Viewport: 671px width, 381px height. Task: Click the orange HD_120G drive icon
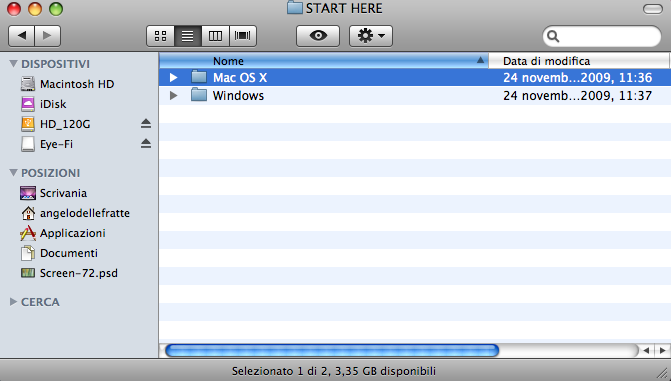[x=28, y=124]
